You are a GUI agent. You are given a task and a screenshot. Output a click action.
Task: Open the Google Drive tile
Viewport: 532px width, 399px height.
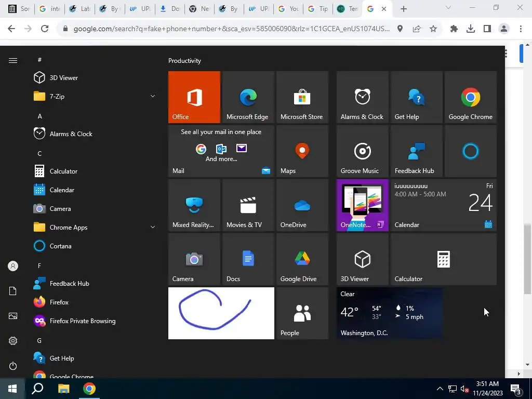(302, 259)
